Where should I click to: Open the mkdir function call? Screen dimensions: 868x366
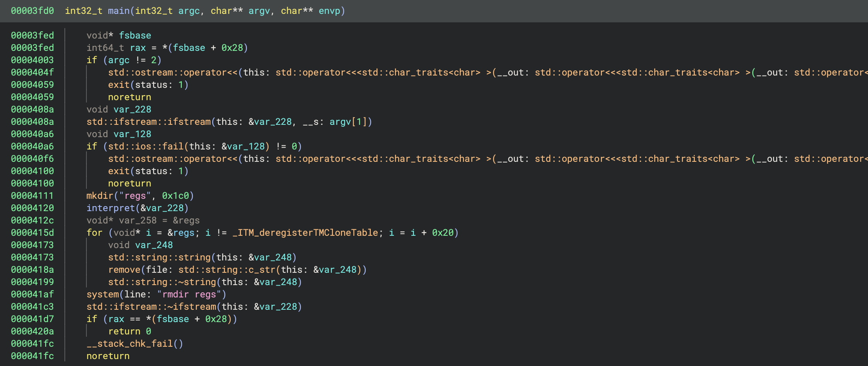tap(100, 196)
